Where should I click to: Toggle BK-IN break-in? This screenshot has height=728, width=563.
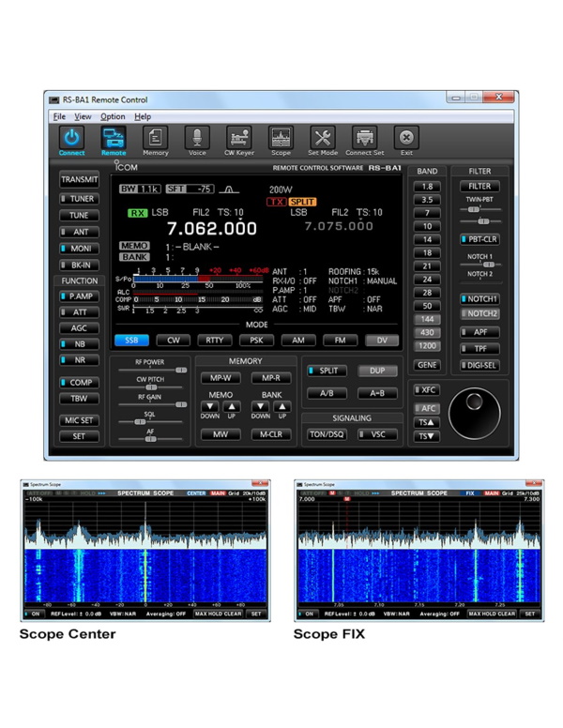click(x=79, y=265)
